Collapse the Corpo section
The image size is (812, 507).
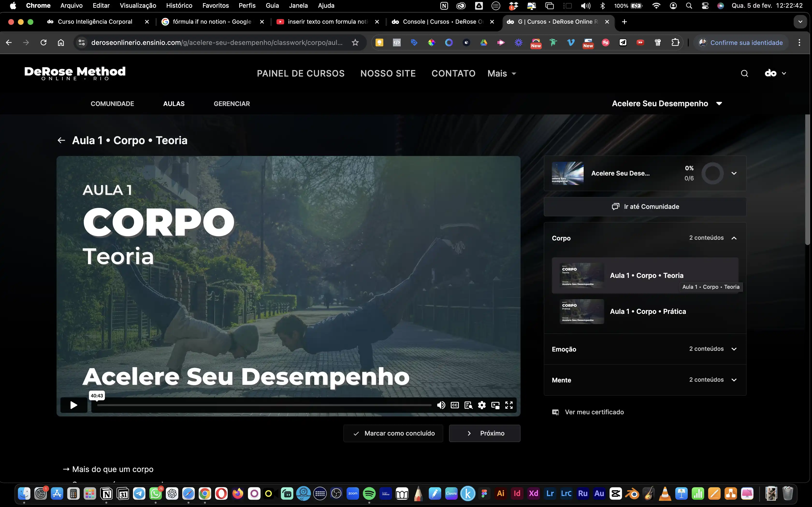click(x=734, y=238)
